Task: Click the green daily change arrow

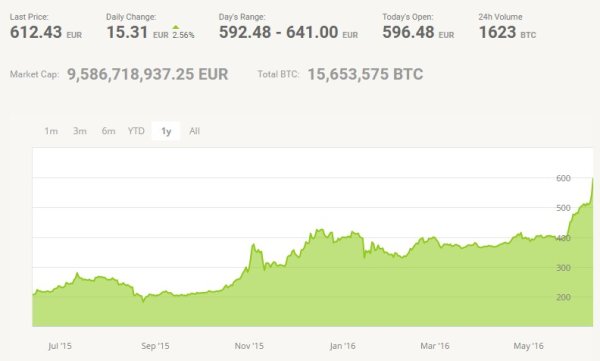Action: pos(176,27)
